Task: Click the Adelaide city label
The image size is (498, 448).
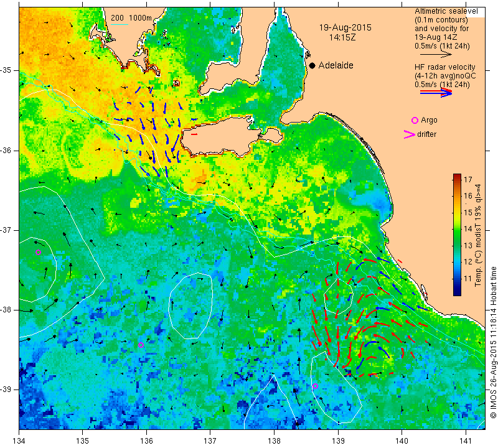Action: click(x=336, y=65)
